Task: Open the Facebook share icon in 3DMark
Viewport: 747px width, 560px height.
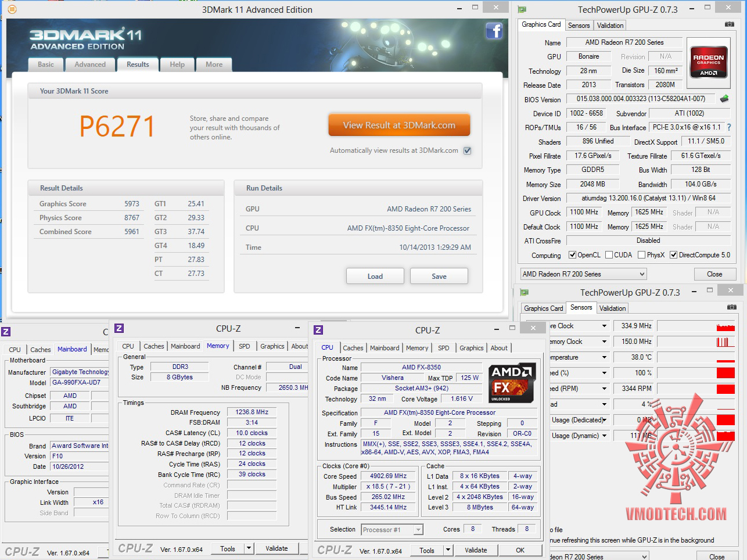Action: click(494, 31)
